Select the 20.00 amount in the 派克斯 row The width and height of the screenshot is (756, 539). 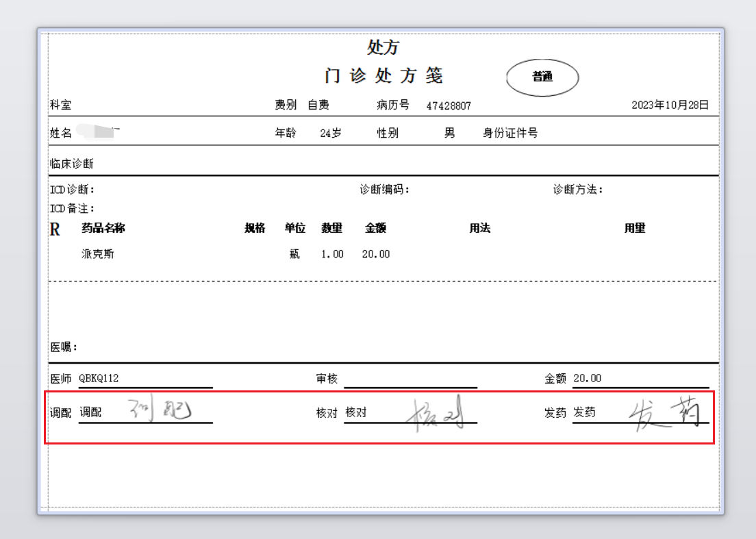coord(375,254)
